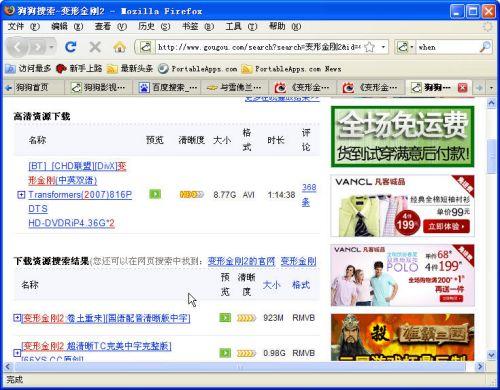Open the 工具 menu
500x390 pixels.
click(x=241, y=26)
